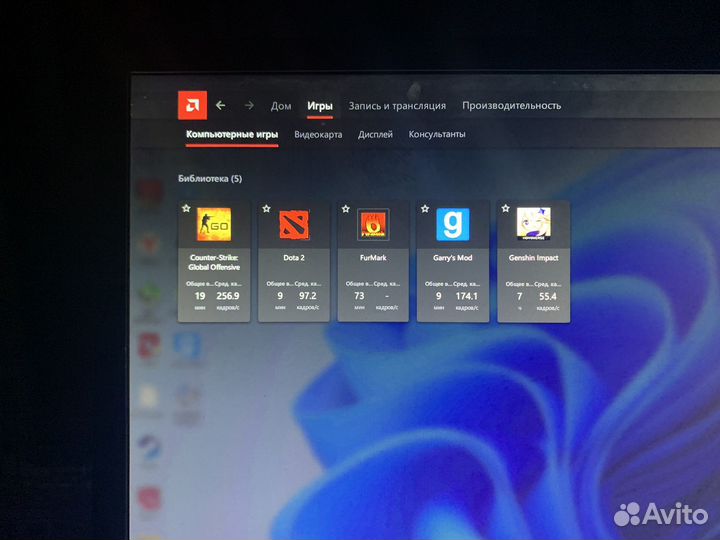The height and width of the screenshot is (540, 720).
Task: Toggle the Garry's Mod favorite star
Action: pyautogui.click(x=425, y=209)
